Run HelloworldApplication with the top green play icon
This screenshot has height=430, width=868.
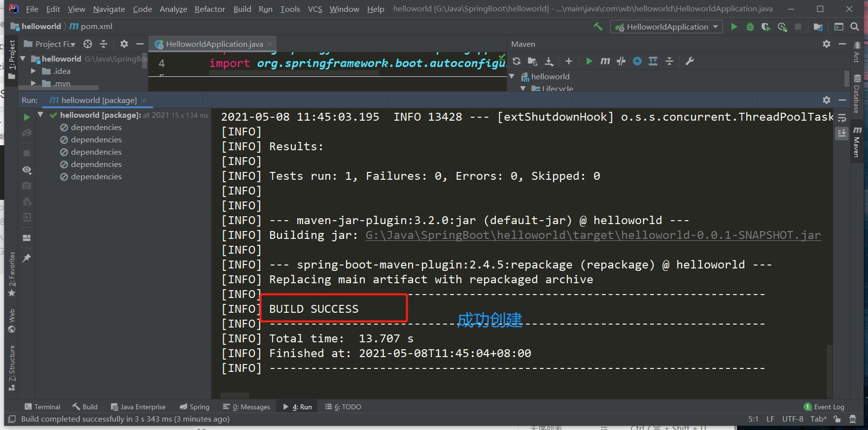pos(734,27)
